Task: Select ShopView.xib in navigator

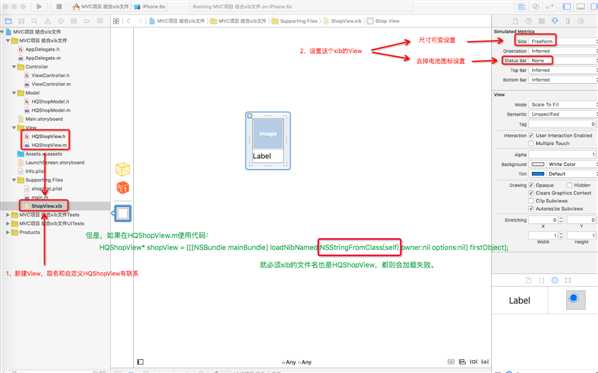Action: click(x=46, y=206)
